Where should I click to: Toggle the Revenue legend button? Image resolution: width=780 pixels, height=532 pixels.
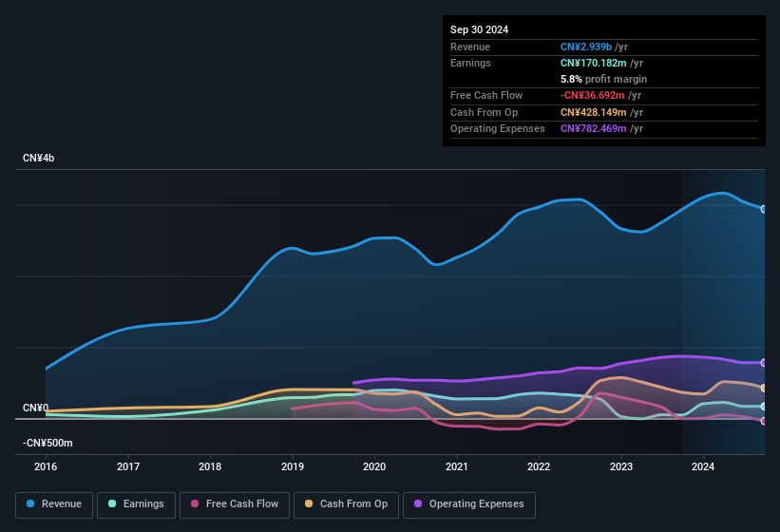(54, 504)
